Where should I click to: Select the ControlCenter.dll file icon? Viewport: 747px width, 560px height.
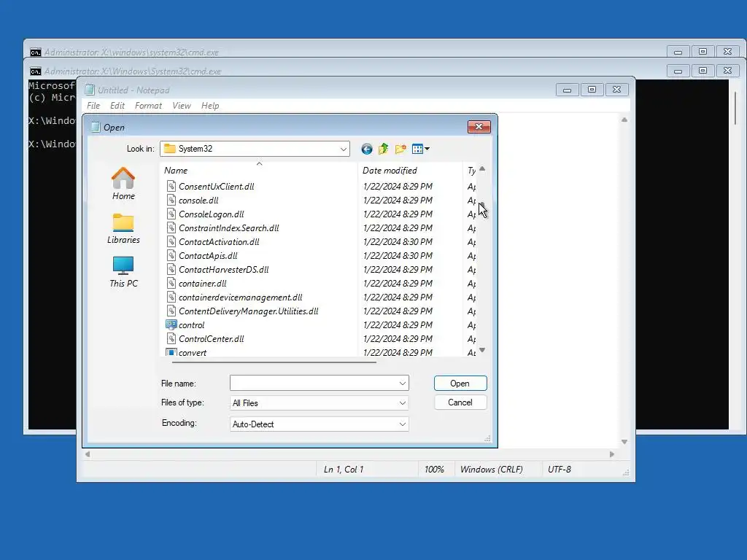(171, 338)
